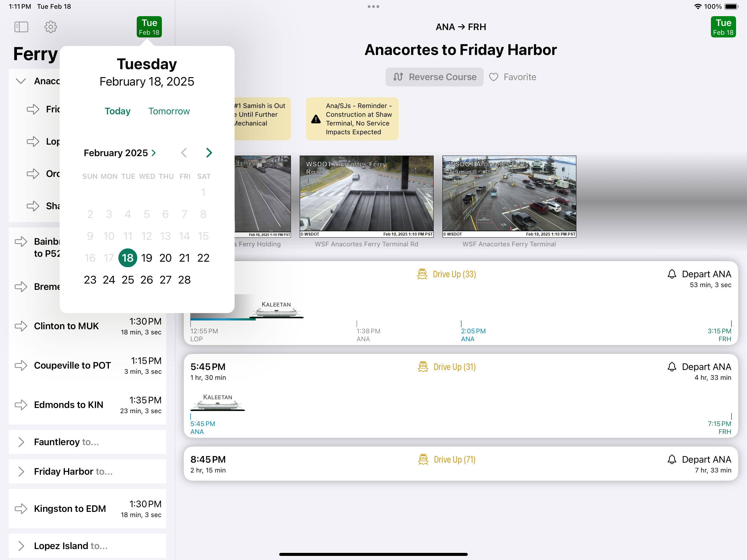Tap the Drive Up (71) car icon
The image size is (747, 560).
click(x=423, y=459)
